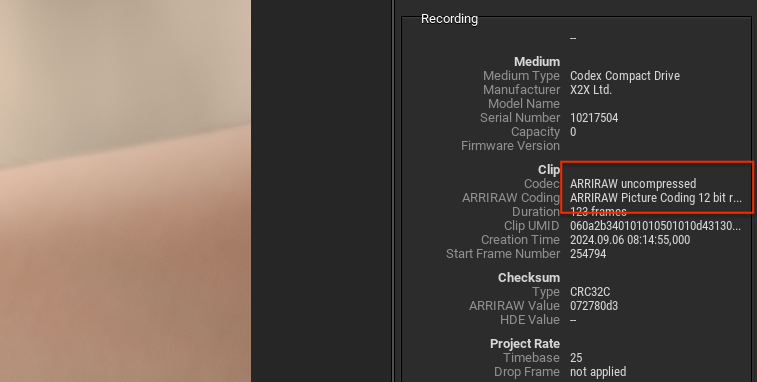Click the Recording group header
The width and height of the screenshot is (757, 382).
click(x=449, y=18)
